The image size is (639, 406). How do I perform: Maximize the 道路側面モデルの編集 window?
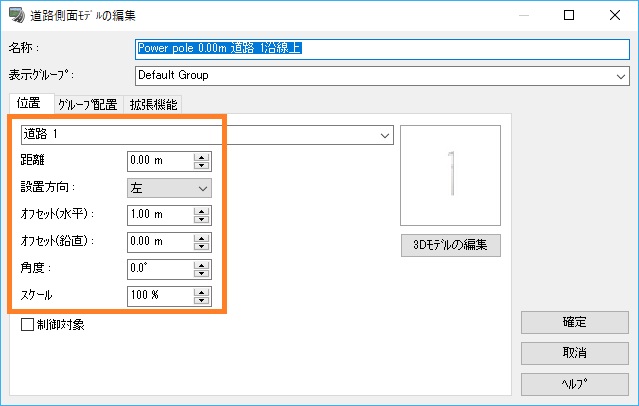click(569, 15)
